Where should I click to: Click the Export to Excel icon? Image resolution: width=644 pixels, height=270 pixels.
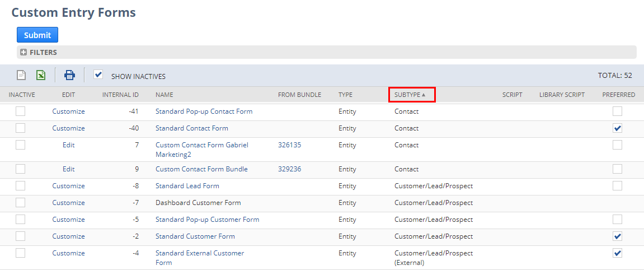[x=41, y=75]
